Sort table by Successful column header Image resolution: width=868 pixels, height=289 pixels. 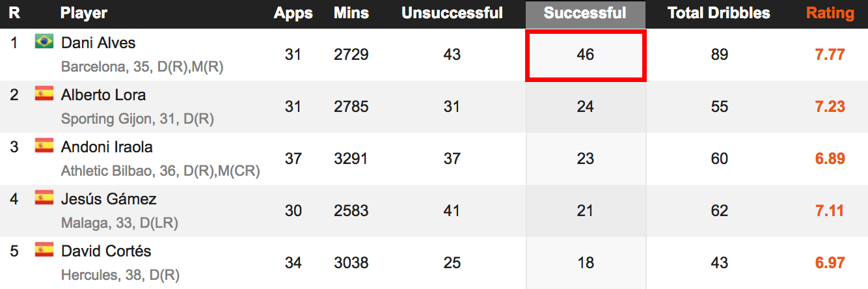tap(585, 14)
